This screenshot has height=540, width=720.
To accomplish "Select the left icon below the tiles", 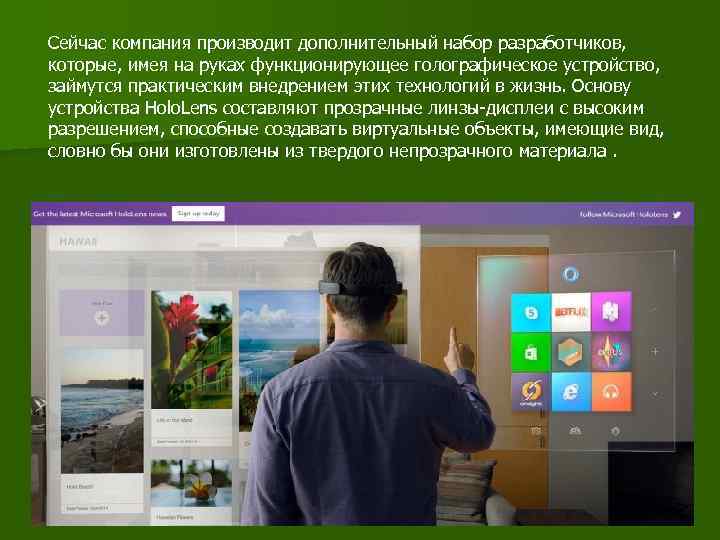I will (x=535, y=431).
